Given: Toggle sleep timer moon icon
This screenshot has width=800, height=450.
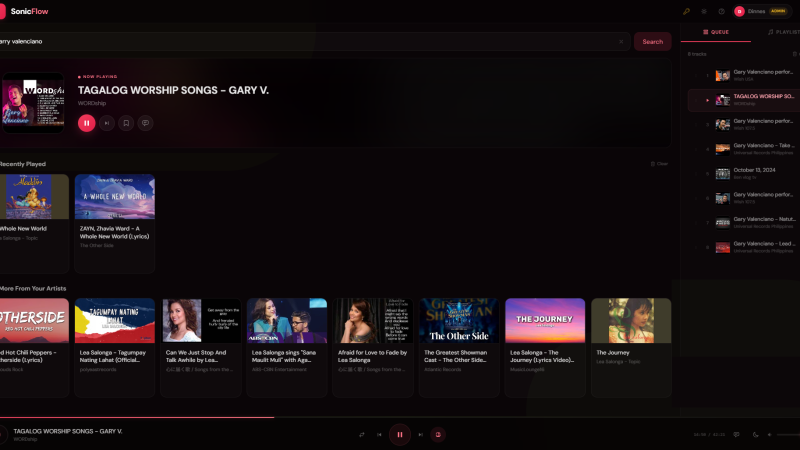Looking at the screenshot, I should click(x=756, y=435).
